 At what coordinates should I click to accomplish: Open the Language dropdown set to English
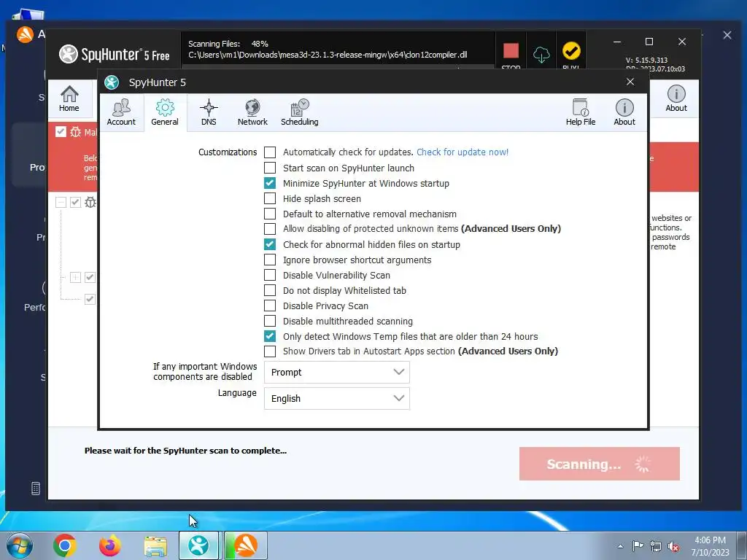[337, 399]
